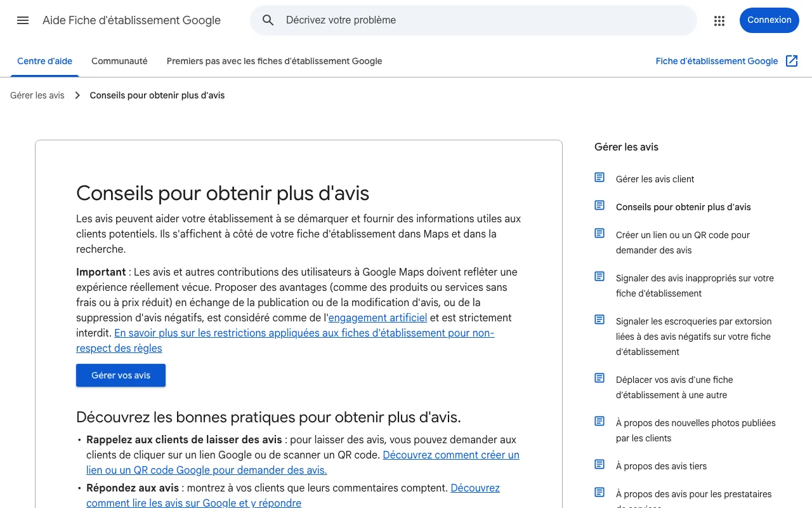Open the hamburger main menu

(23, 20)
